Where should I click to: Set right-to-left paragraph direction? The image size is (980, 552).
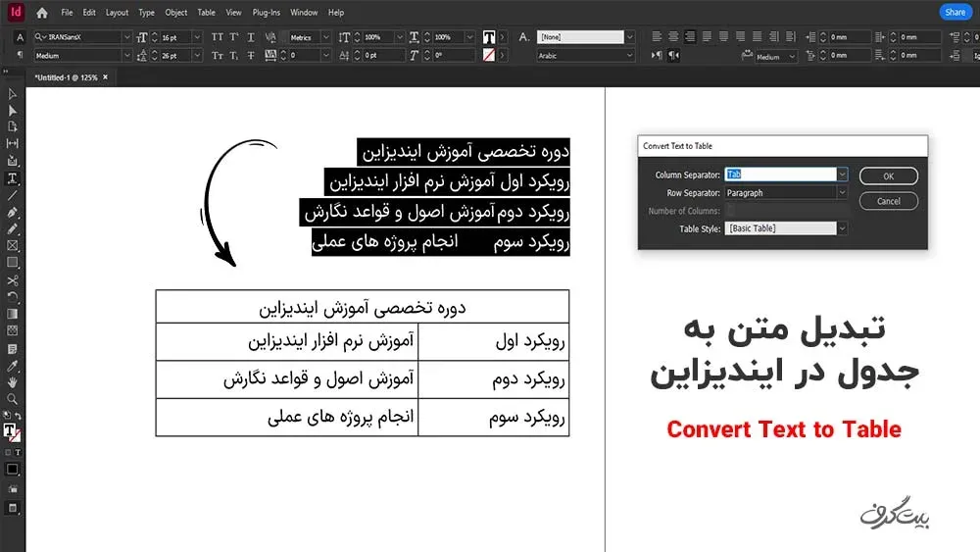674,55
